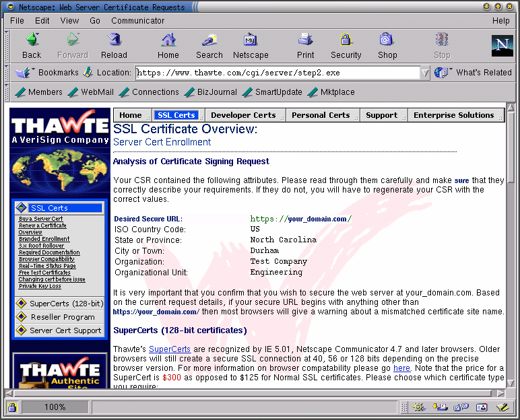Click the Shop toolbar icon
The width and height of the screenshot is (520, 420).
pyautogui.click(x=387, y=45)
